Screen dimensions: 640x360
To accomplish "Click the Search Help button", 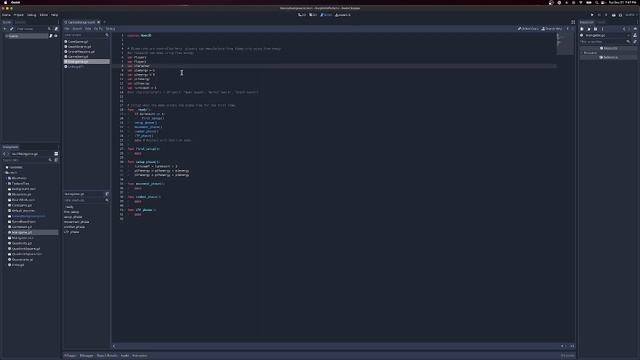I will (x=551, y=29).
